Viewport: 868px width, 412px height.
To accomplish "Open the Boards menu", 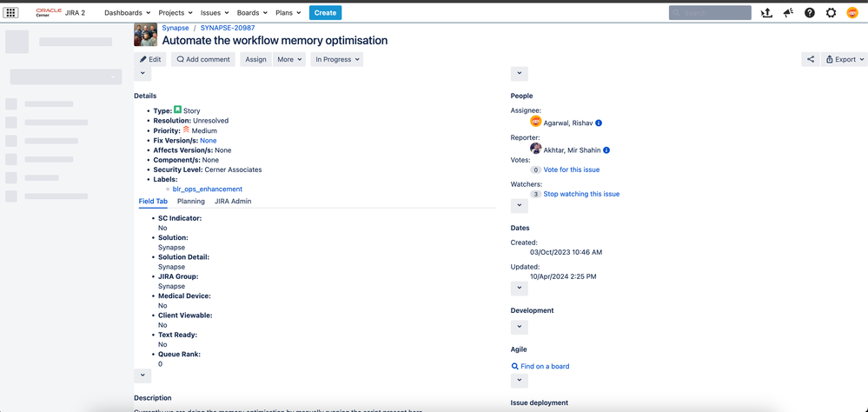I will [252, 13].
